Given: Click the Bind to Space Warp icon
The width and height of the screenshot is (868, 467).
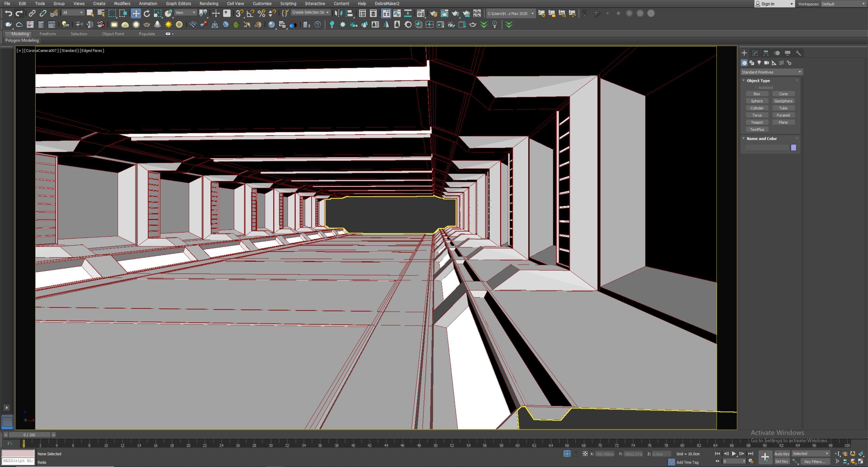Looking at the screenshot, I should 54,14.
